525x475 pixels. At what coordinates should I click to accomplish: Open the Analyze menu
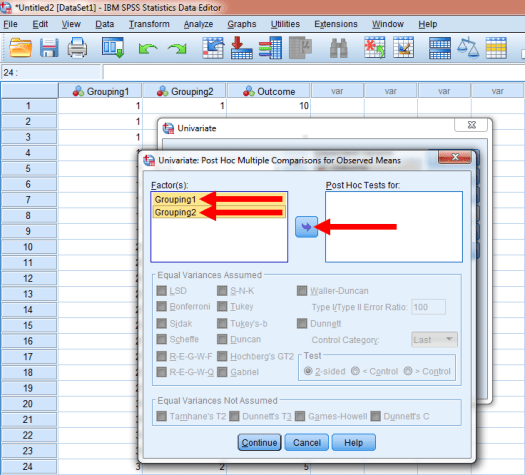[198, 24]
